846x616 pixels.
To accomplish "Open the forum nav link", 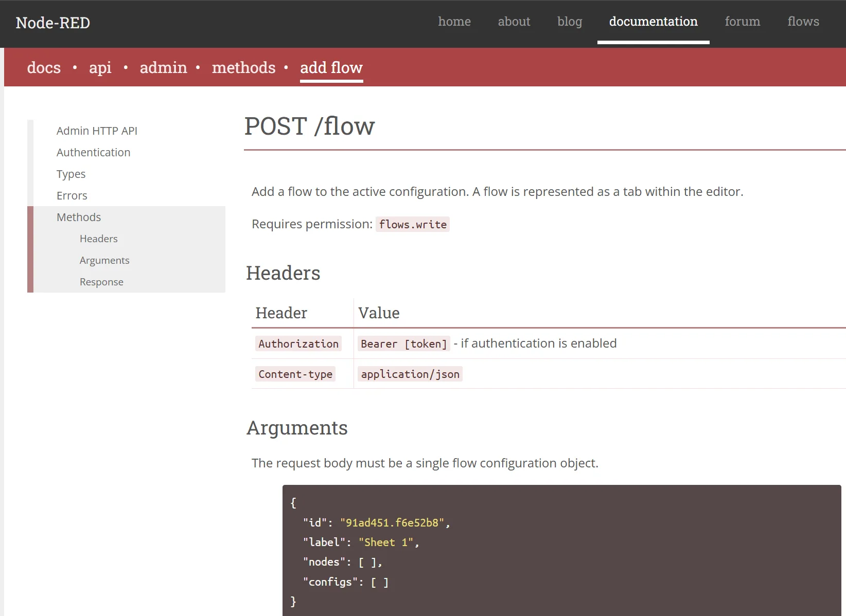I will (743, 22).
